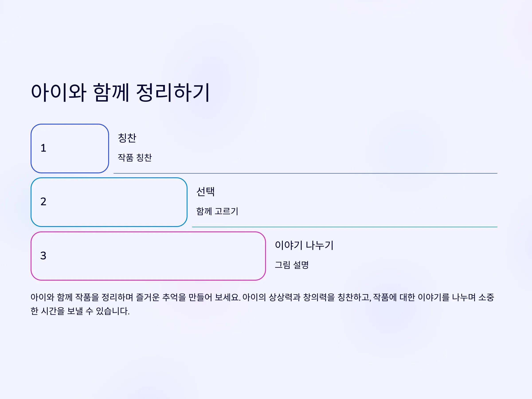Click the word 정리하며 in the paragraph

click(x=117, y=297)
